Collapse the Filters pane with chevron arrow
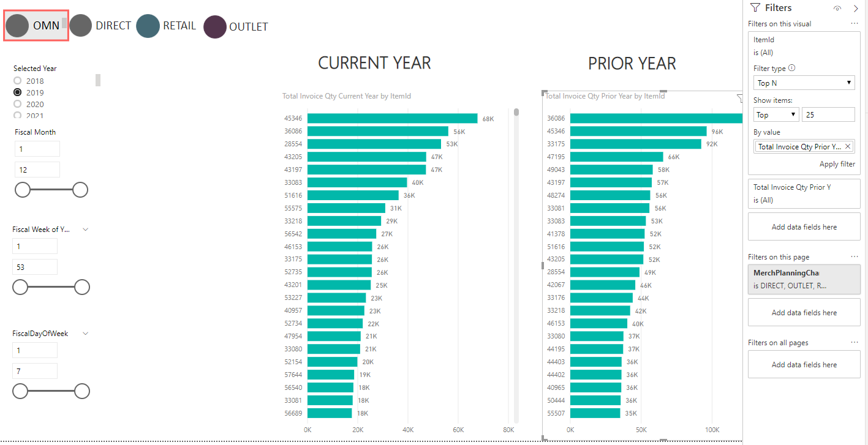Image resolution: width=868 pixels, height=445 pixels. [856, 8]
